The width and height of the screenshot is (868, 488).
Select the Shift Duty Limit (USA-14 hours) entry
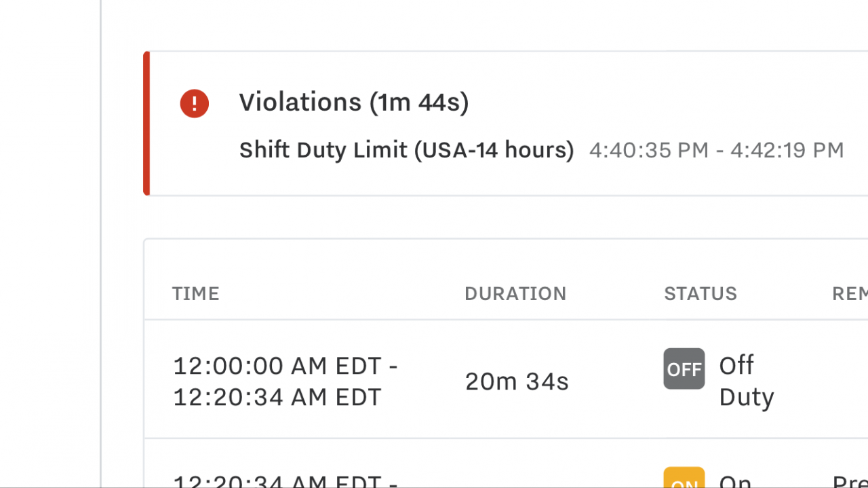(x=407, y=150)
